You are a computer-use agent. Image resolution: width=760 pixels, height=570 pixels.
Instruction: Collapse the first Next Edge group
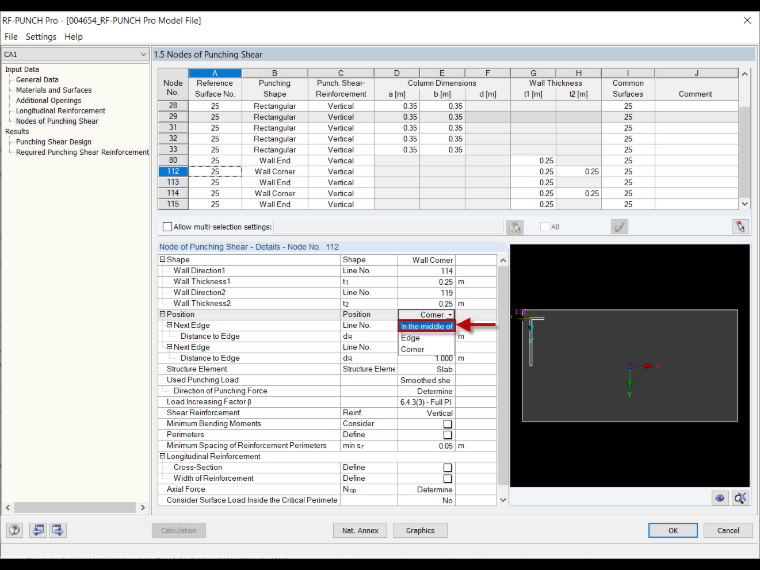pos(170,325)
